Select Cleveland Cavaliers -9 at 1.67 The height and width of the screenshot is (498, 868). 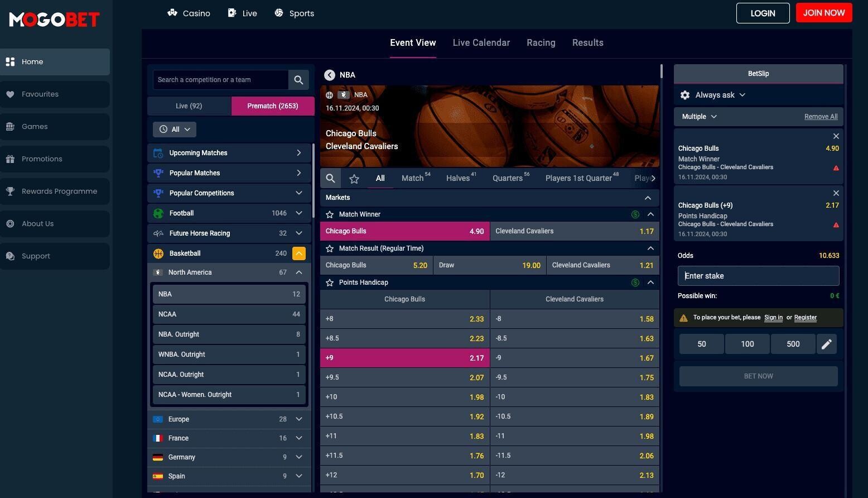[x=575, y=358]
